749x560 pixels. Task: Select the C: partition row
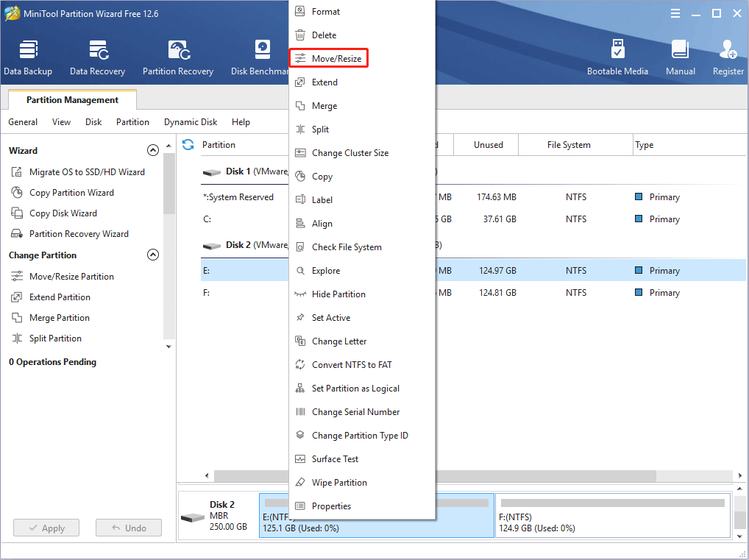point(473,219)
